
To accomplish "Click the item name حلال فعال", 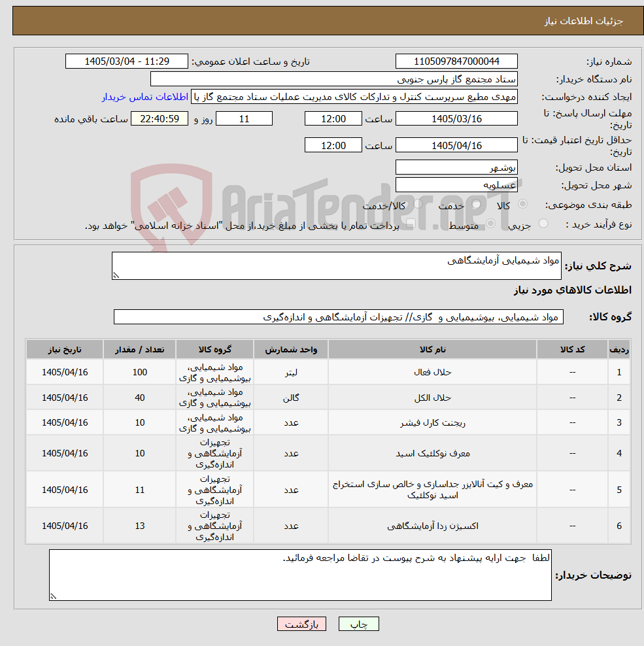I will pyautogui.click(x=433, y=372).
